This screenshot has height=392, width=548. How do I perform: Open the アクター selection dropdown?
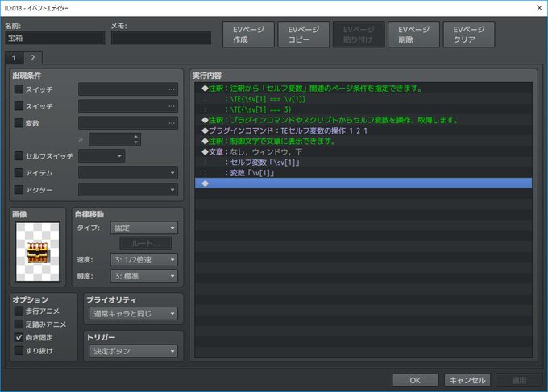(128, 189)
